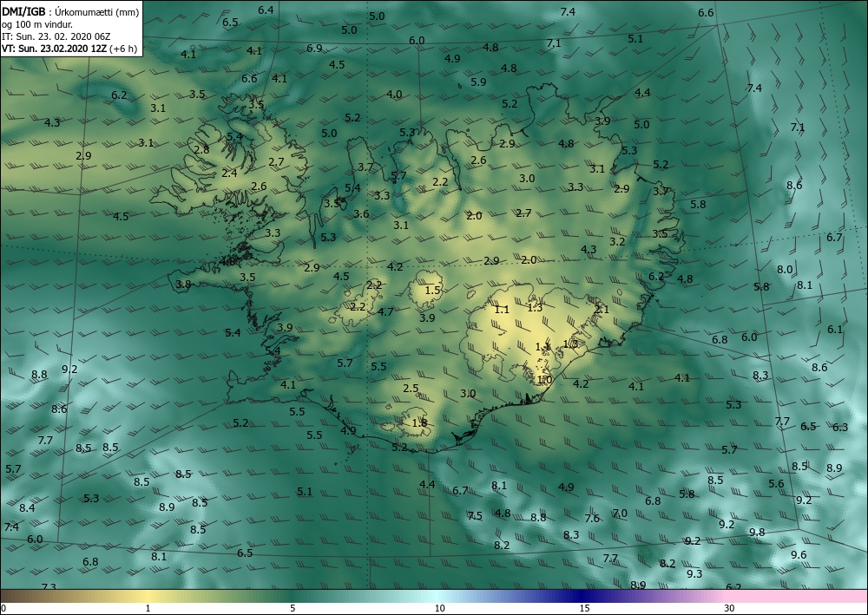
Task: Click the 4.7 value near Langjökull
Action: 385,312
